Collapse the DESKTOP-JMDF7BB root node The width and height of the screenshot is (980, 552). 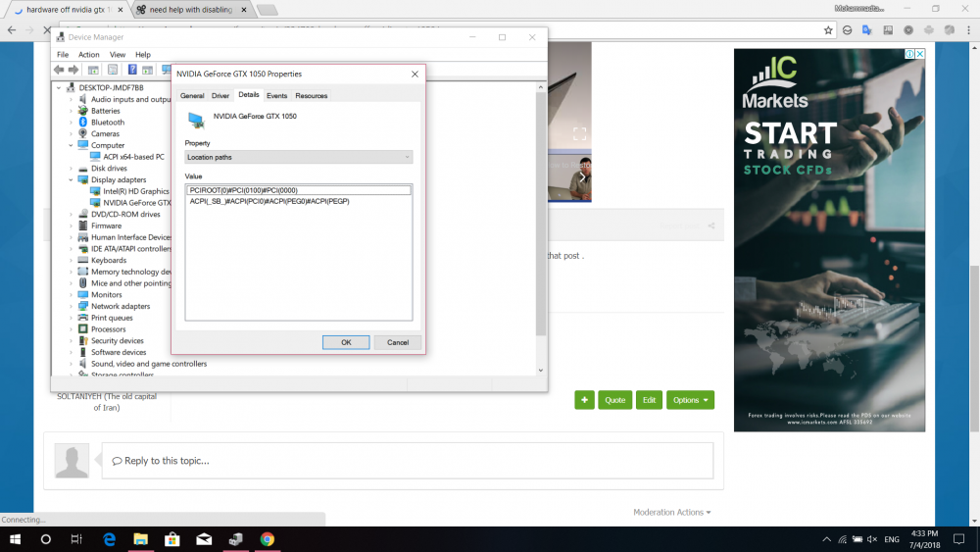coord(60,88)
